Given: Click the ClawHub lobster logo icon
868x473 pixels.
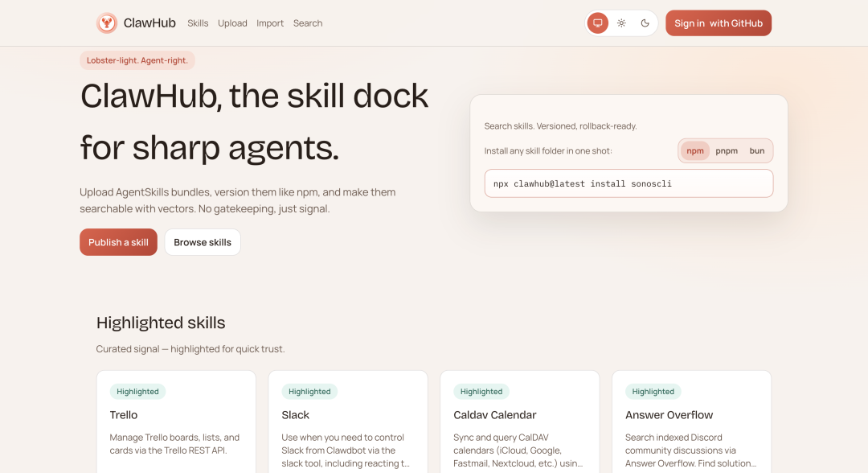Looking at the screenshot, I should click(106, 23).
